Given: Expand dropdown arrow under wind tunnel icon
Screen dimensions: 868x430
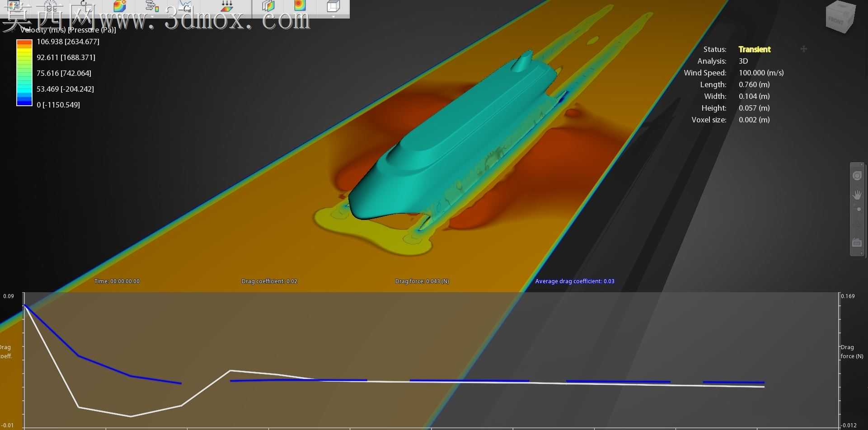Looking at the screenshot, I should pyautogui.click(x=333, y=16).
